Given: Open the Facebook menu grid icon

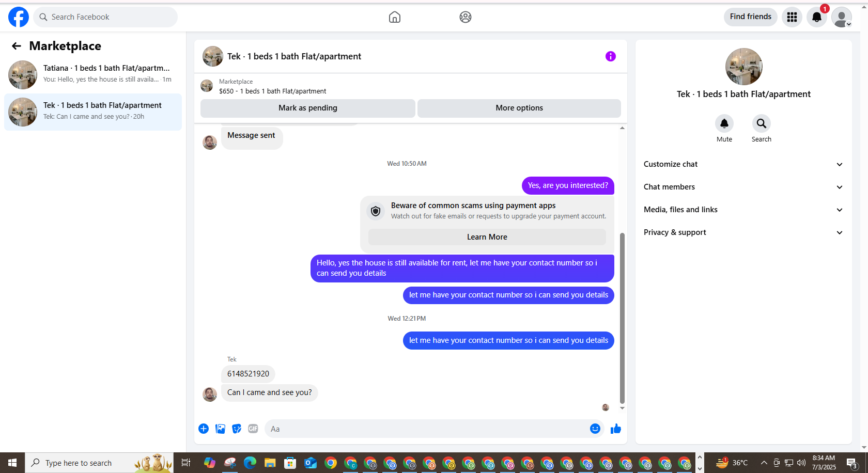Looking at the screenshot, I should pyautogui.click(x=792, y=17).
